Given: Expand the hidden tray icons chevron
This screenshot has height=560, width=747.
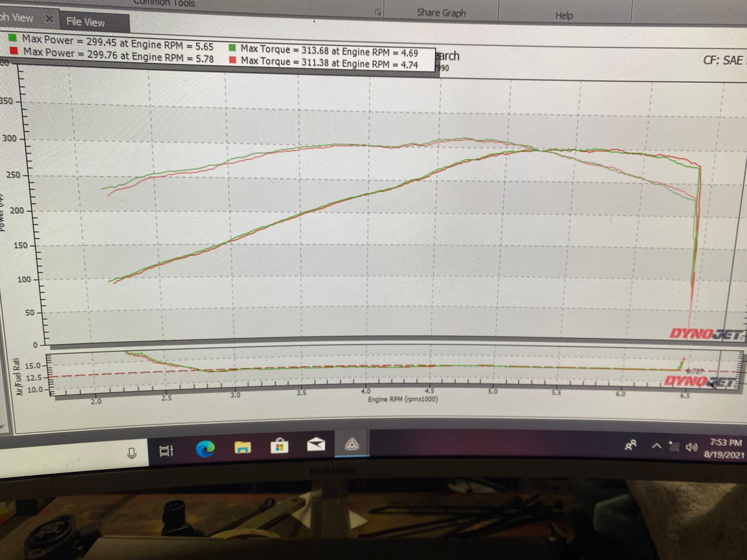Looking at the screenshot, I should [x=656, y=446].
